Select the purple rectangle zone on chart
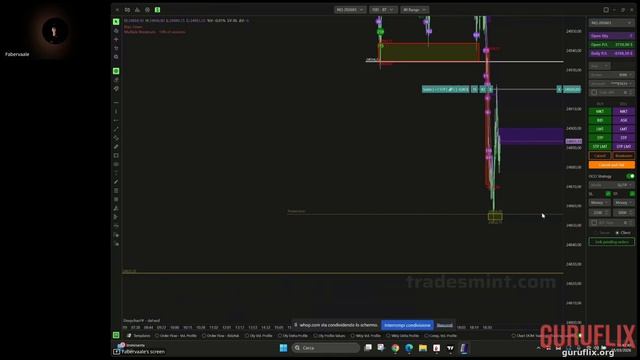Image resolution: width=640 pixels, height=360 pixels. click(531, 136)
